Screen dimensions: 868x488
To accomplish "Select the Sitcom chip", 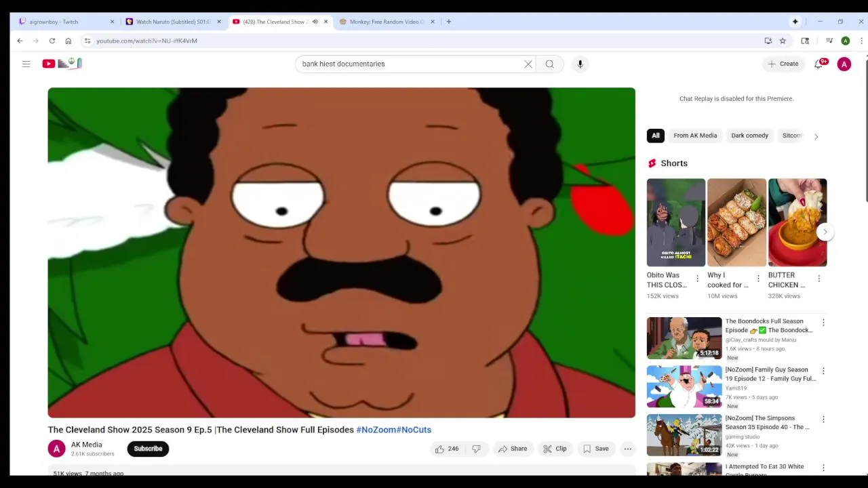I will point(792,136).
